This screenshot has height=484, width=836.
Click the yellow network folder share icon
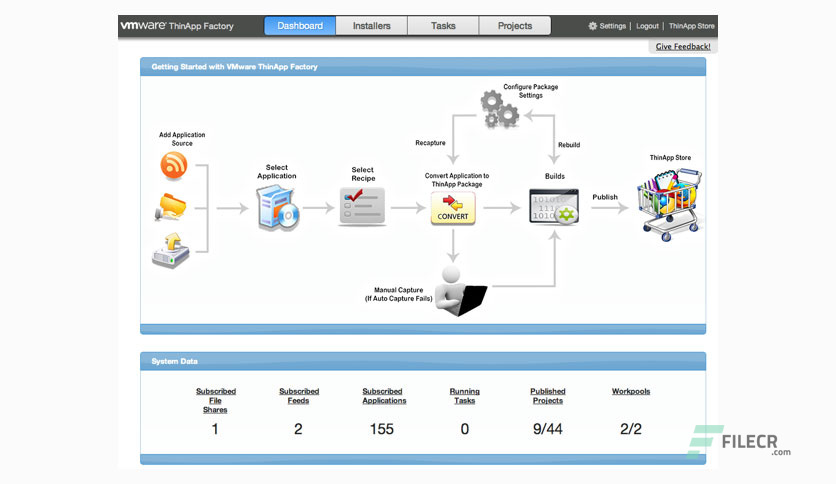pyautogui.click(x=171, y=207)
